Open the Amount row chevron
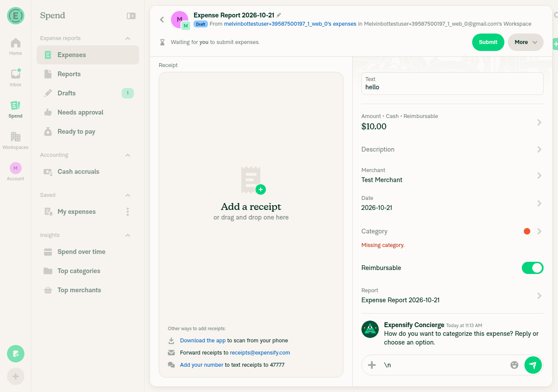The height and width of the screenshot is (392, 558). (x=539, y=122)
